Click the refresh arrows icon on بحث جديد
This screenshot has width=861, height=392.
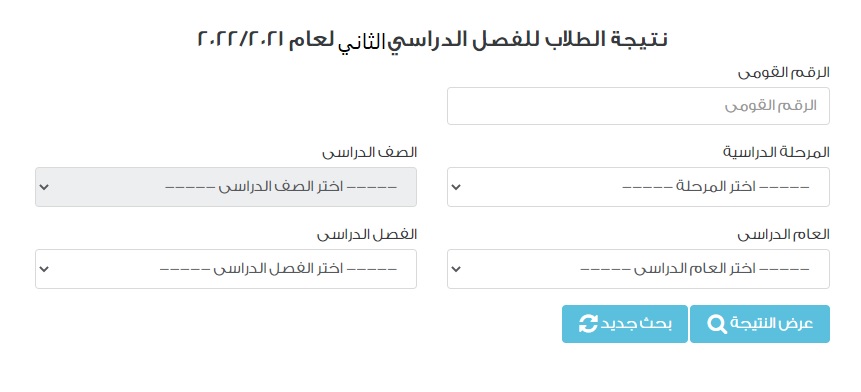(588, 324)
